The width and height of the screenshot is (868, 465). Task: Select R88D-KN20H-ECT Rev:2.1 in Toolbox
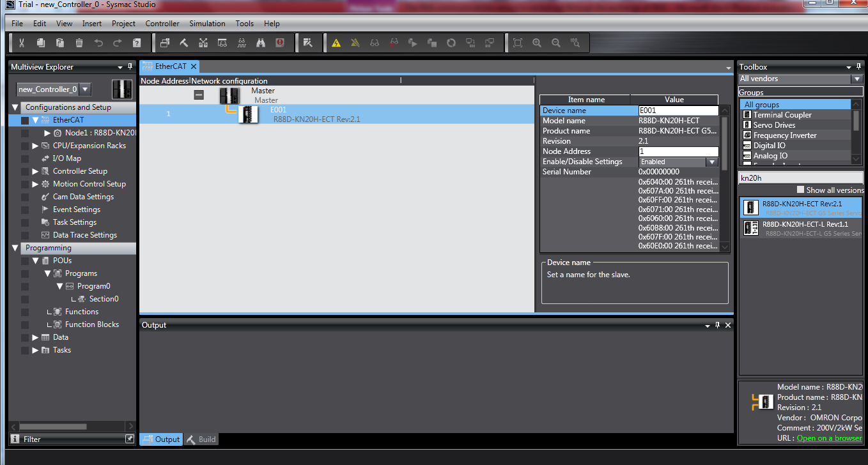coord(801,208)
